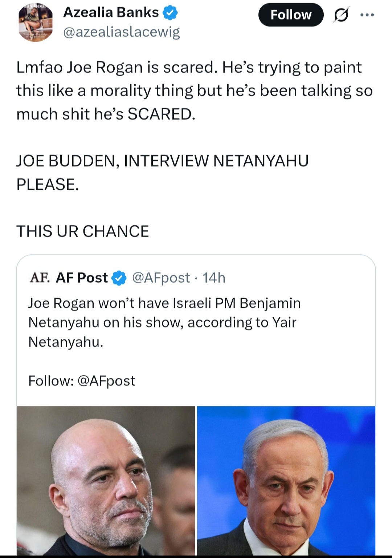Open the Azealia Banks display name
392x558 pixels.
click(x=111, y=13)
